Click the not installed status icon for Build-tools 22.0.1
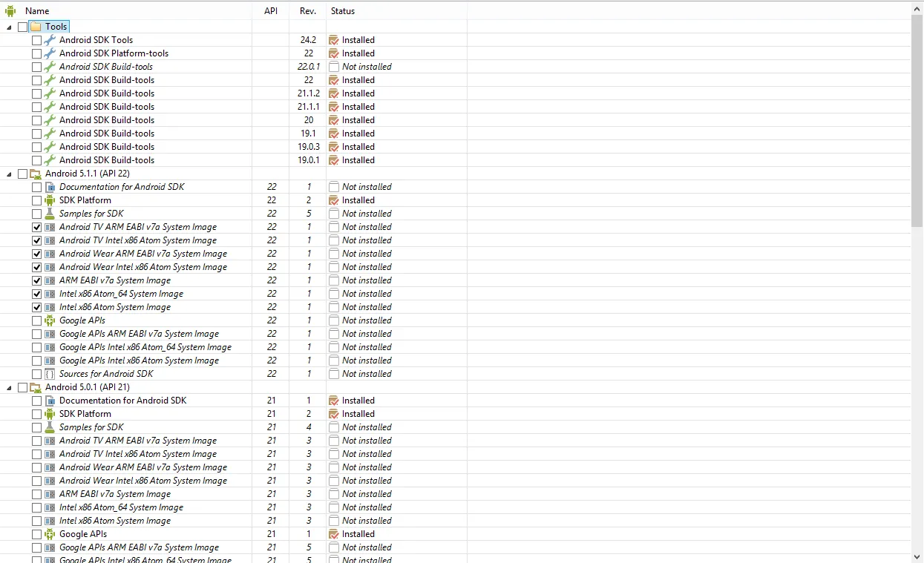Viewport: 924px width, 563px height. (x=334, y=67)
